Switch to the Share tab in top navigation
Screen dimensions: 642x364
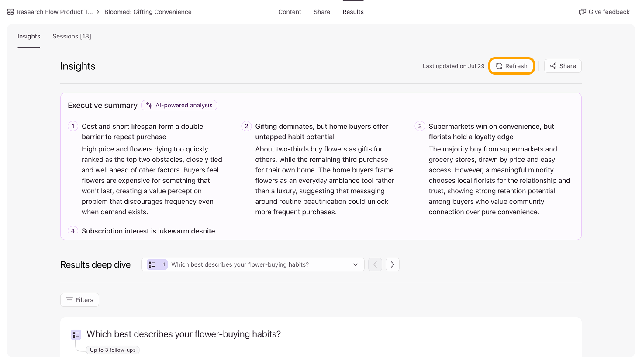click(x=322, y=12)
